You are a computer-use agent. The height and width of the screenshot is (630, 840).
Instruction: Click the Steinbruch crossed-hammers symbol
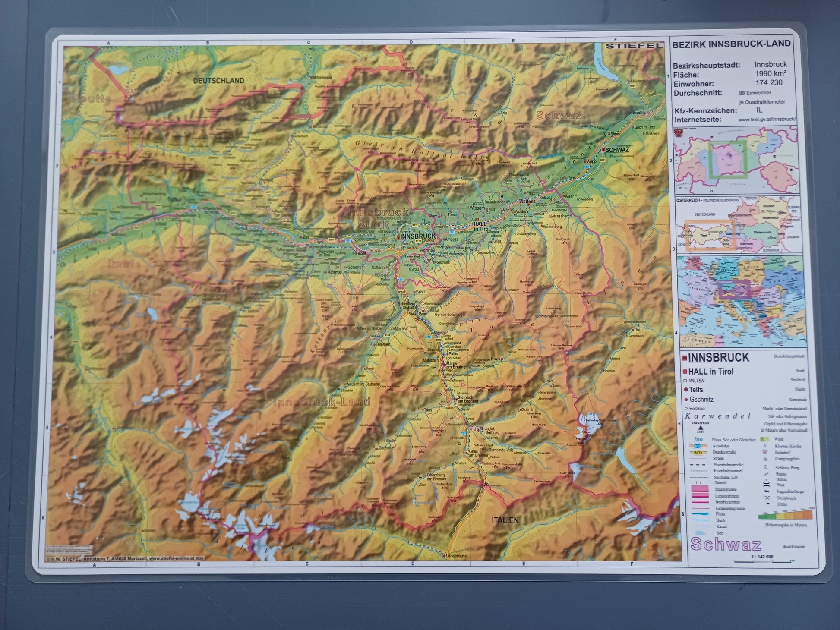point(767,498)
